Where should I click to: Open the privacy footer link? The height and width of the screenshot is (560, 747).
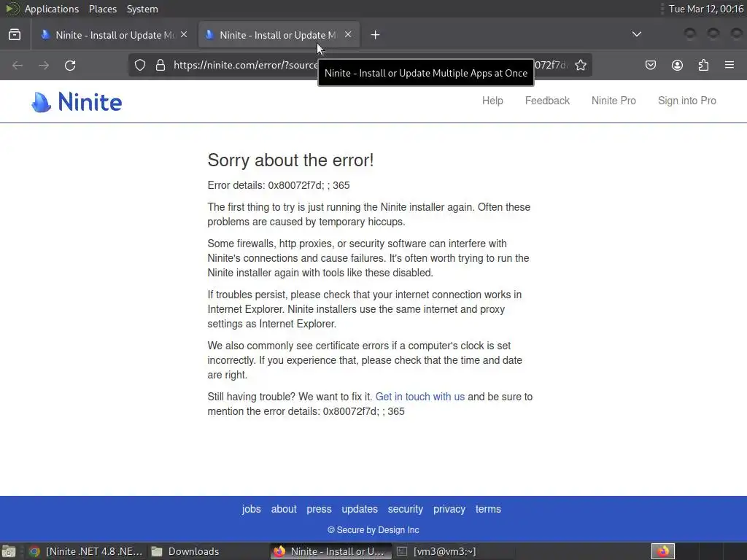click(449, 509)
